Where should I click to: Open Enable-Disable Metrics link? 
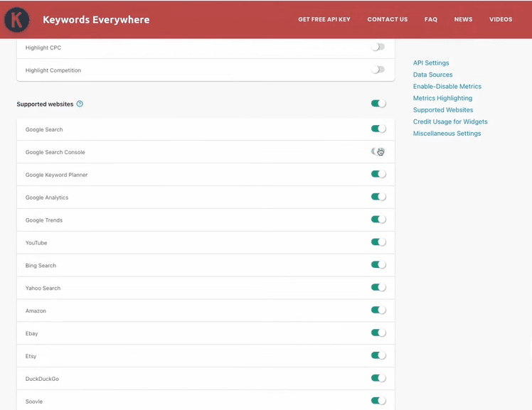[x=447, y=87]
